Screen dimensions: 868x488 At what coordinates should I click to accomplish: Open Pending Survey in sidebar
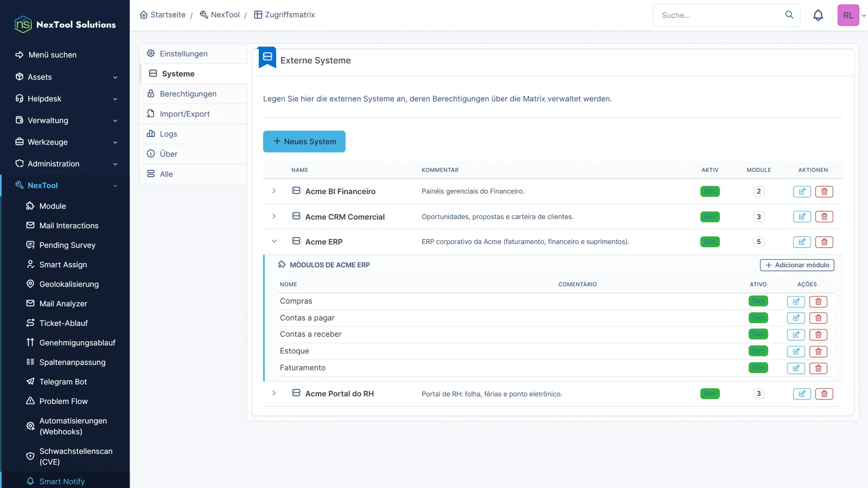(65, 245)
